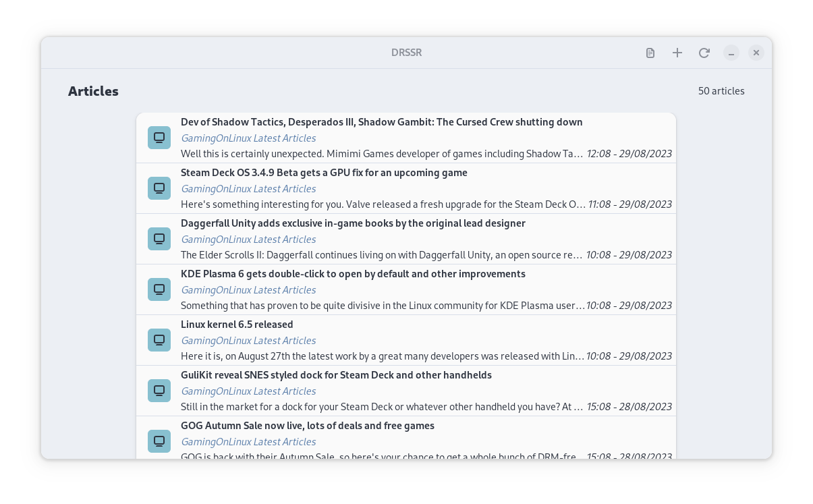813x504 pixels.
Task: Click GamingOnLinux source under Shadow Tactics article
Action: point(248,138)
